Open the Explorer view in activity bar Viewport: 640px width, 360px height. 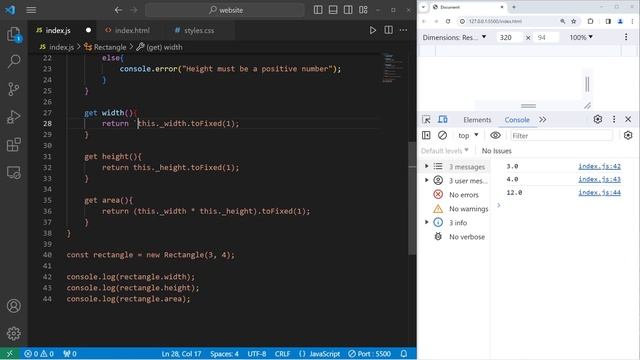13,34
